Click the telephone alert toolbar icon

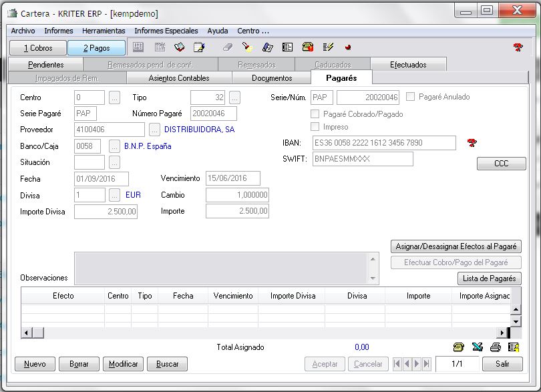point(308,47)
